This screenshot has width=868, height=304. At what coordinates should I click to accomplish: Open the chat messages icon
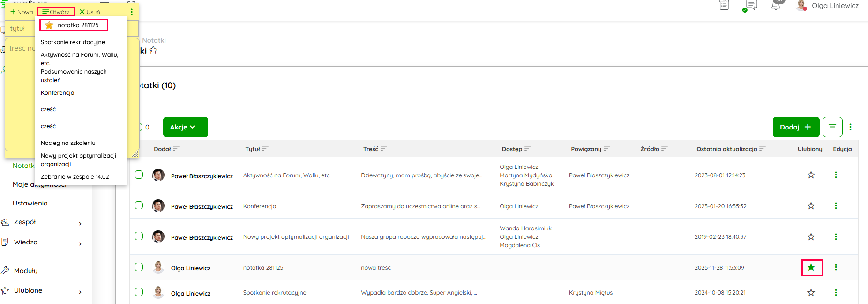coord(751,6)
